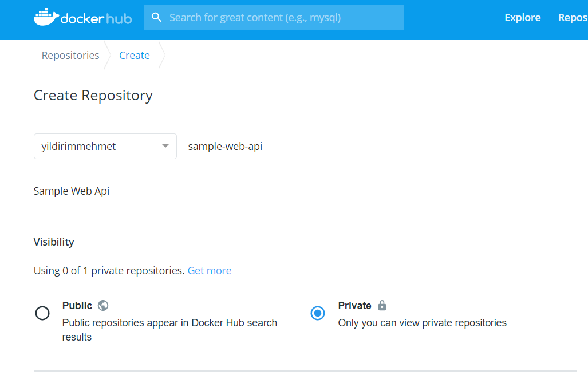Focus the Docker Hub search field
The image size is (588, 379).
tap(274, 18)
